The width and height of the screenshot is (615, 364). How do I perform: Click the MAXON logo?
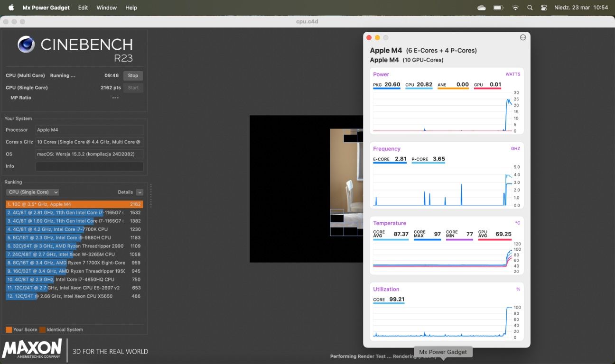(x=32, y=349)
